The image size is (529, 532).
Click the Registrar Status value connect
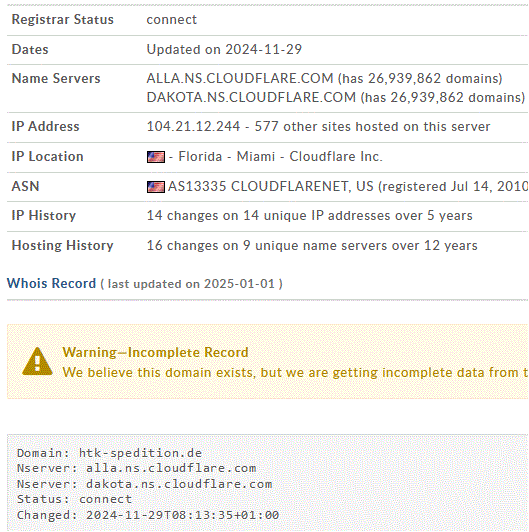(x=172, y=20)
